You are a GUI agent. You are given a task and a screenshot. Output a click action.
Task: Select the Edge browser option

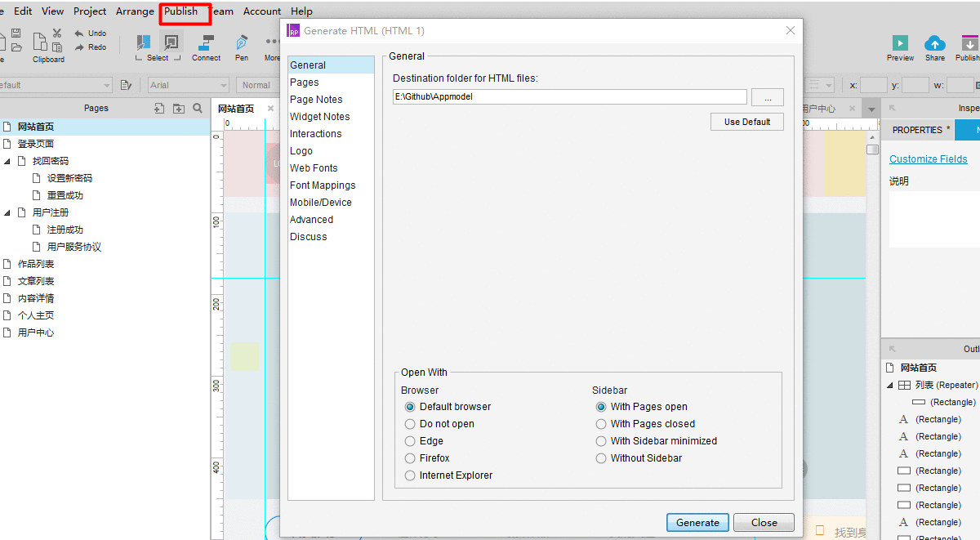point(410,441)
